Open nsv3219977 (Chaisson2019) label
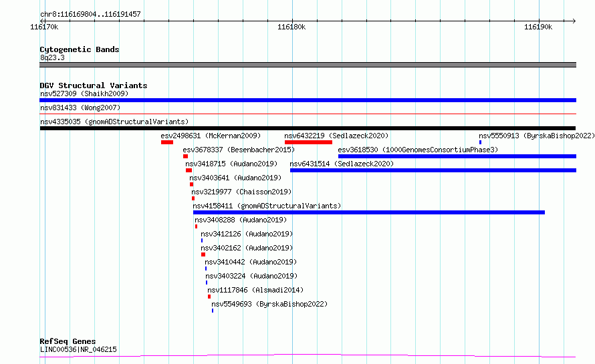Screen dimensions: 595x364 [x=241, y=192]
